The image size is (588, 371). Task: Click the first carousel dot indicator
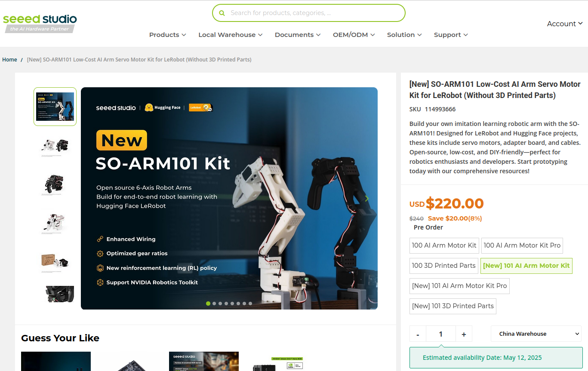tap(208, 304)
